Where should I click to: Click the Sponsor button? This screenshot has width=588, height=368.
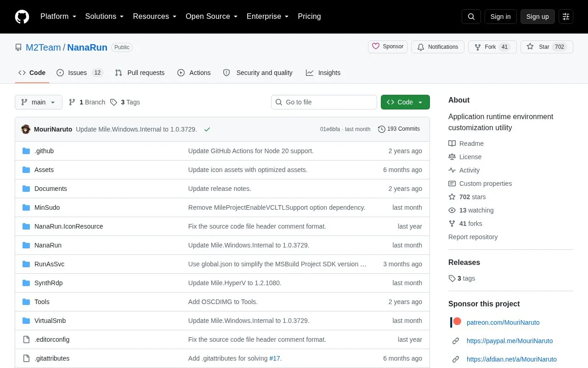click(x=388, y=47)
